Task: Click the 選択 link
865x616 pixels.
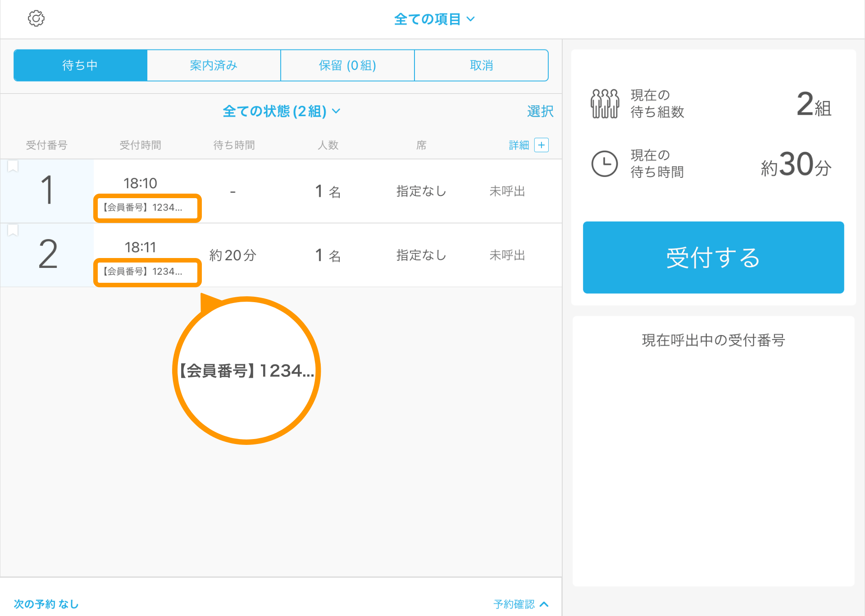Action: (x=540, y=111)
